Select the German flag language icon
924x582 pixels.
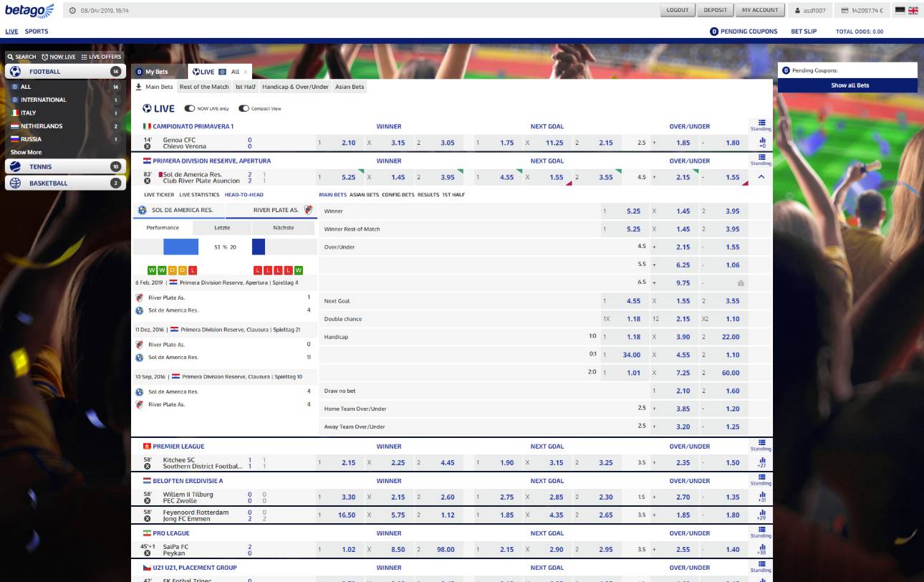[900, 10]
